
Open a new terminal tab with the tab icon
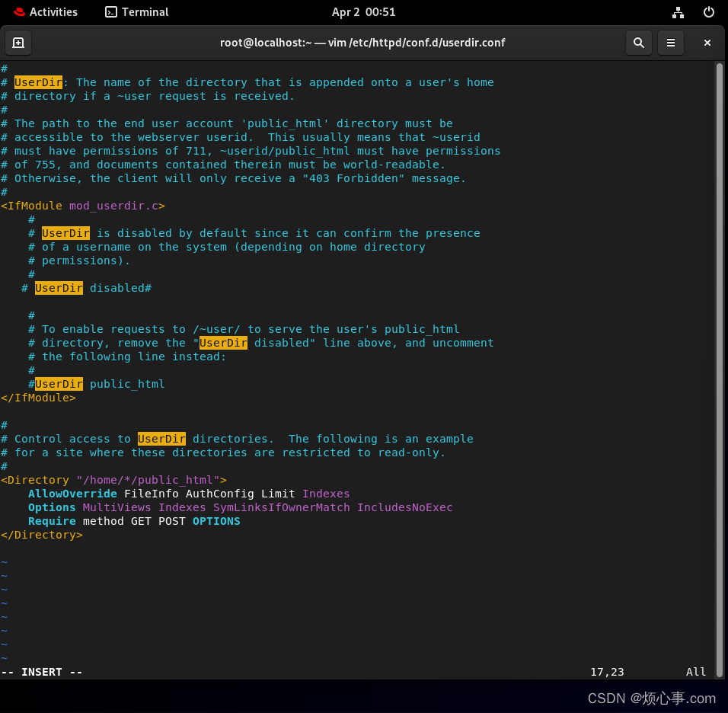(18, 43)
